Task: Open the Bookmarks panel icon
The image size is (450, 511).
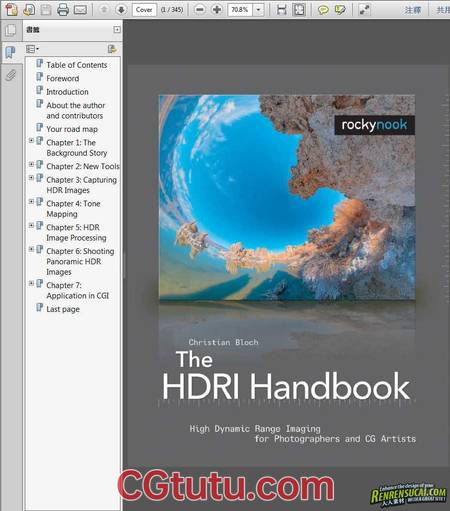Action: [11, 52]
